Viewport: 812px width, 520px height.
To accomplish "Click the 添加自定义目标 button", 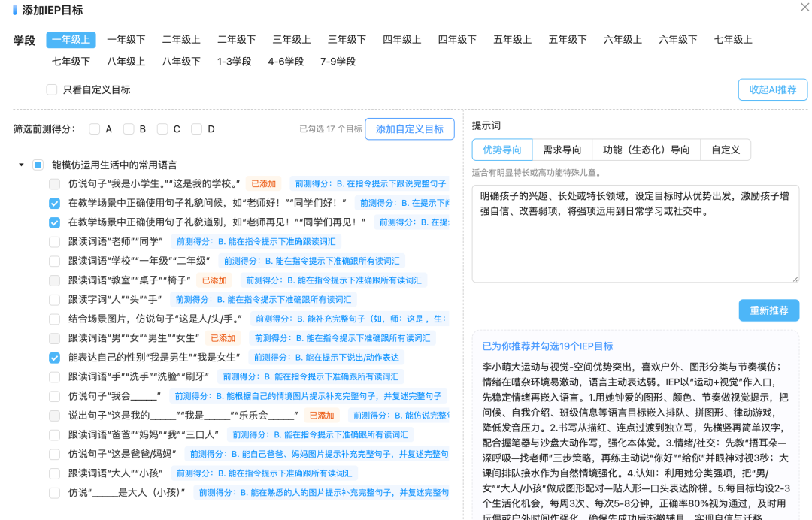I will [x=410, y=128].
